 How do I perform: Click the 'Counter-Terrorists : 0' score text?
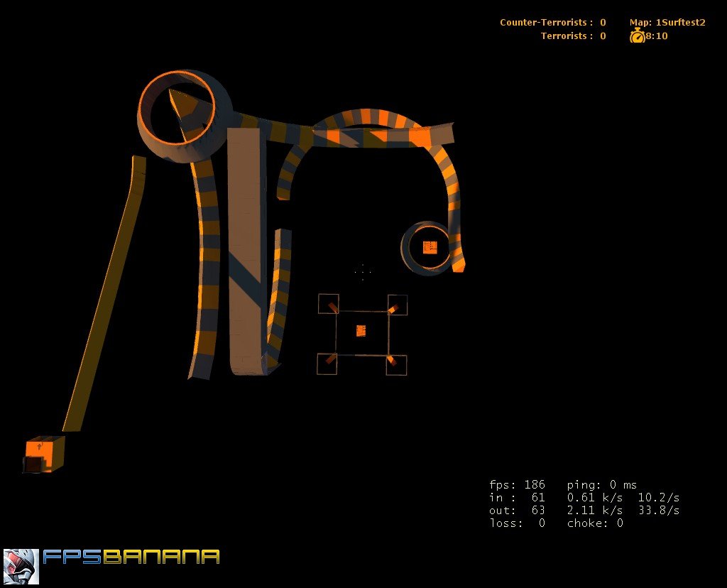click(x=552, y=22)
